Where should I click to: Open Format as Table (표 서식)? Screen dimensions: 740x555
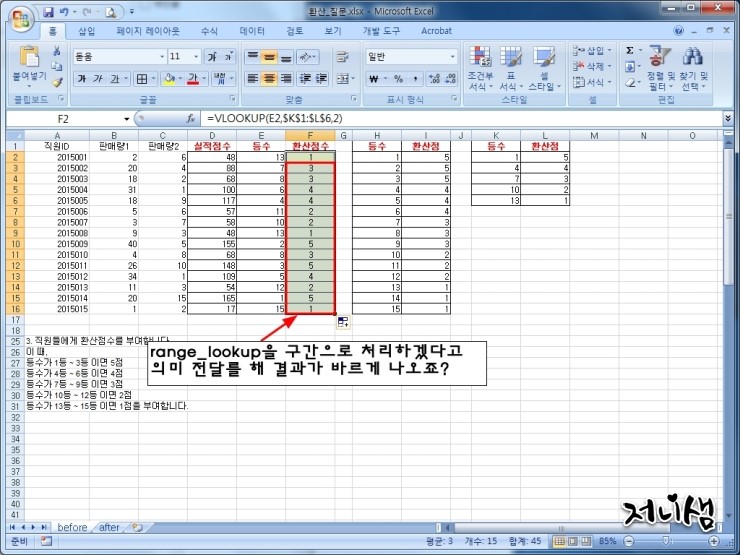pos(511,68)
